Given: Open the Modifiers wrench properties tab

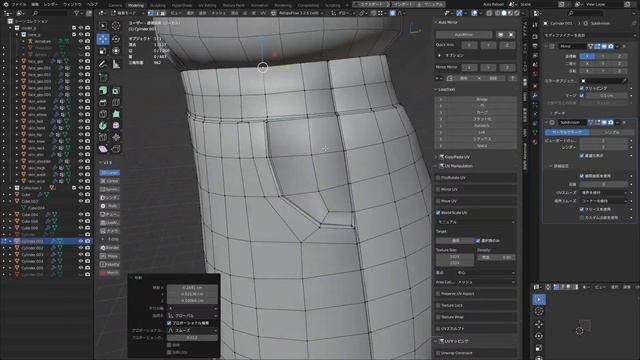Looking at the screenshot, I should [x=535, y=95].
